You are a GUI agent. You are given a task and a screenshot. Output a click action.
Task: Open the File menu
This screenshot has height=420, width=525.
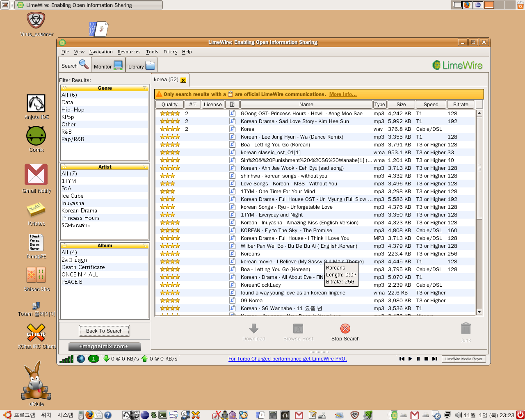click(x=65, y=52)
